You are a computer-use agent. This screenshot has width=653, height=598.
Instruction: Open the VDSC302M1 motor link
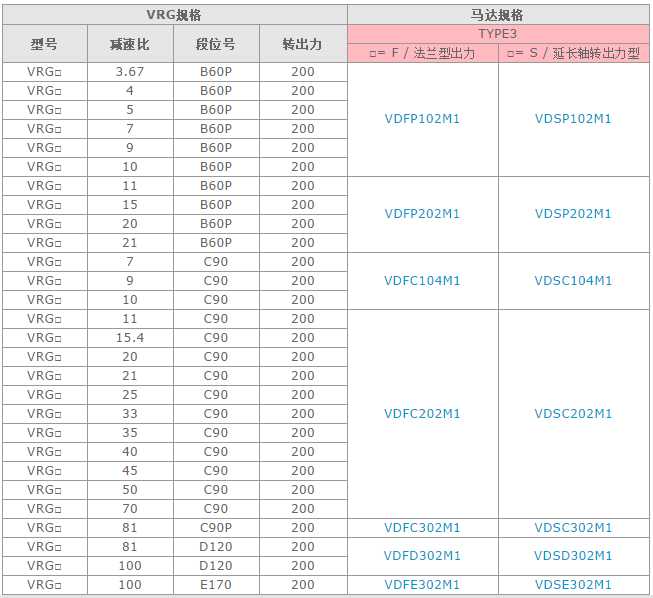coord(573,528)
